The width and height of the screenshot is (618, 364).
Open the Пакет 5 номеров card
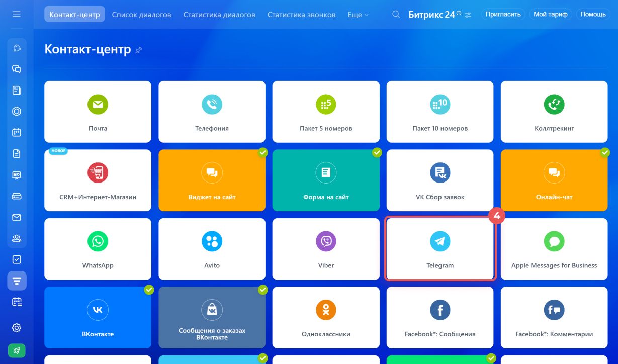[x=326, y=112]
